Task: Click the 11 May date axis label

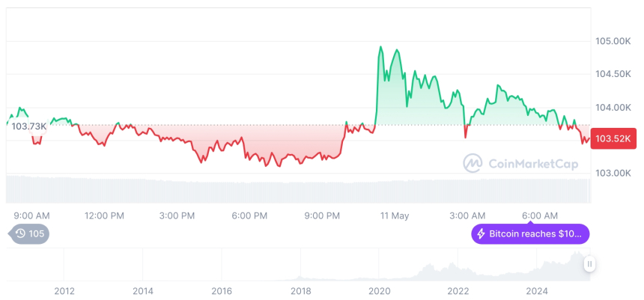Action: coord(395,215)
